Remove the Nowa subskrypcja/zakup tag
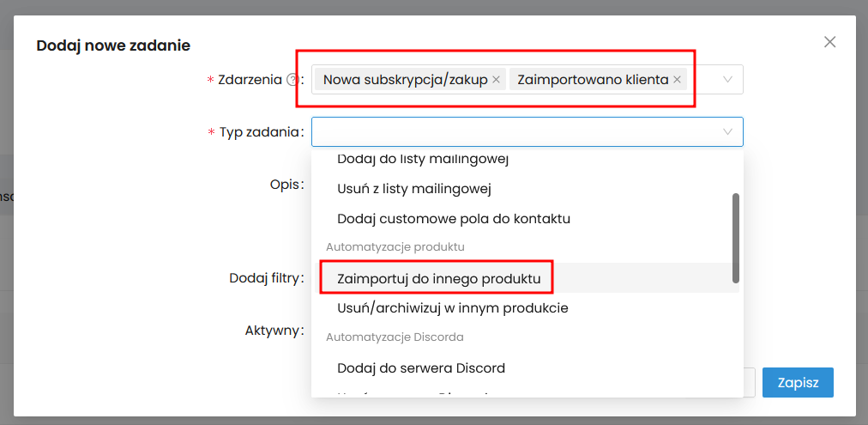Viewport: 868px width, 425px height. (496, 80)
